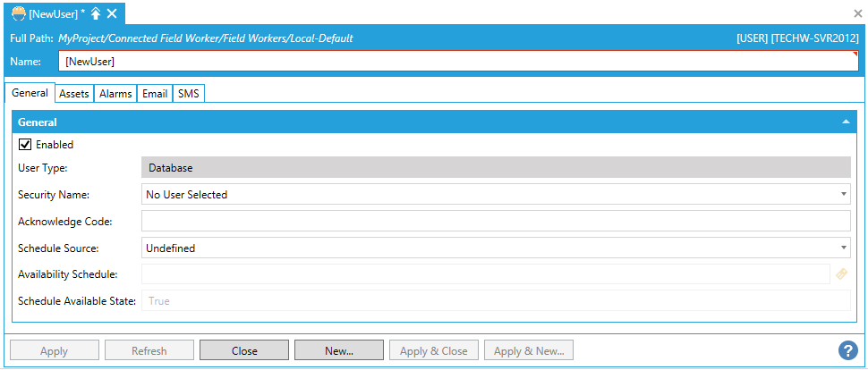The height and width of the screenshot is (370, 868).
Task: Close the [NewUser] tab with its X
Action: (x=112, y=13)
